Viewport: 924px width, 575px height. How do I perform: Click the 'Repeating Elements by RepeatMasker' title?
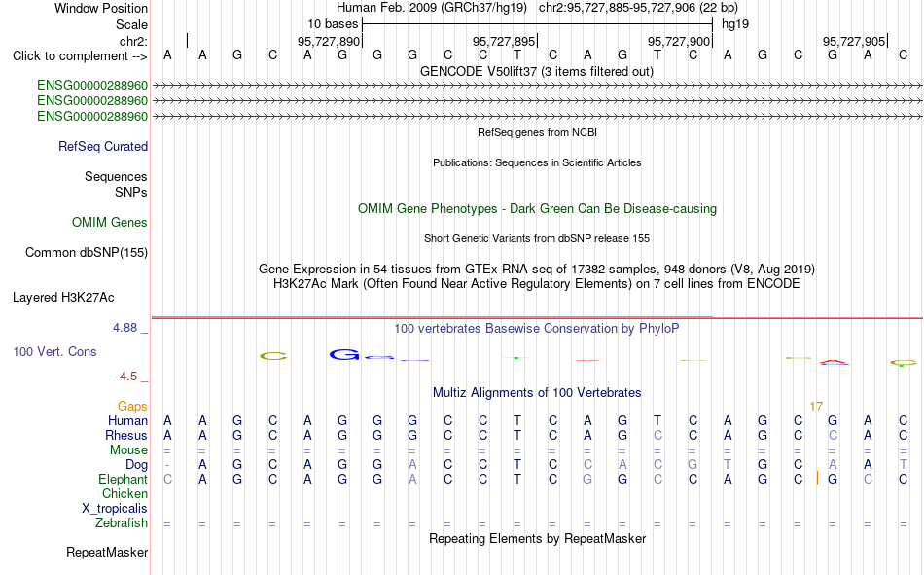point(537,538)
